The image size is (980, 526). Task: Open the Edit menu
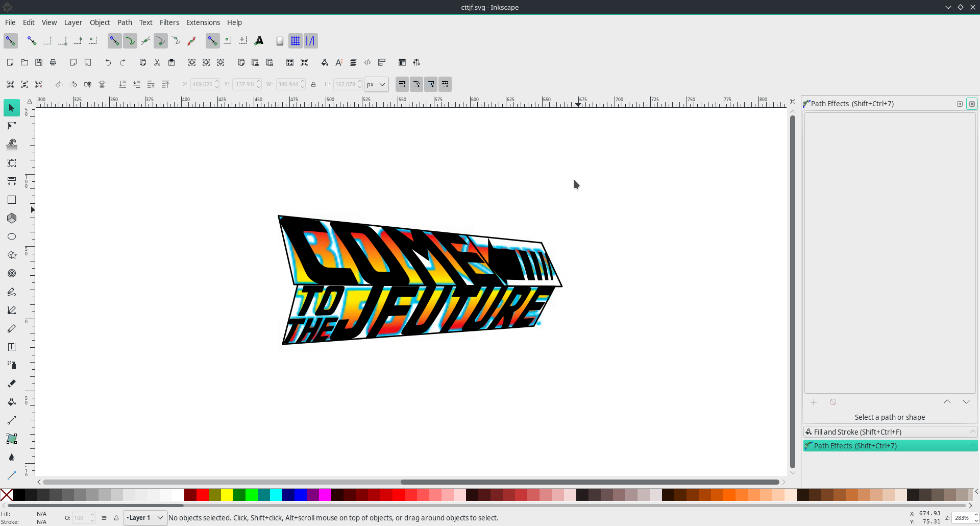click(29, 22)
